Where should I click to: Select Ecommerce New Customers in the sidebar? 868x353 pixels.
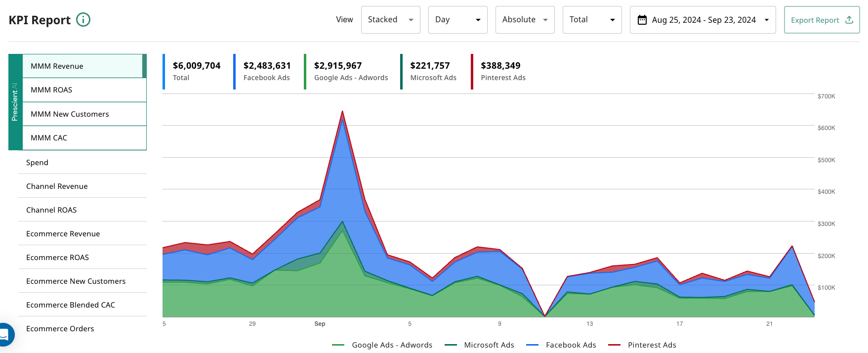click(83, 281)
